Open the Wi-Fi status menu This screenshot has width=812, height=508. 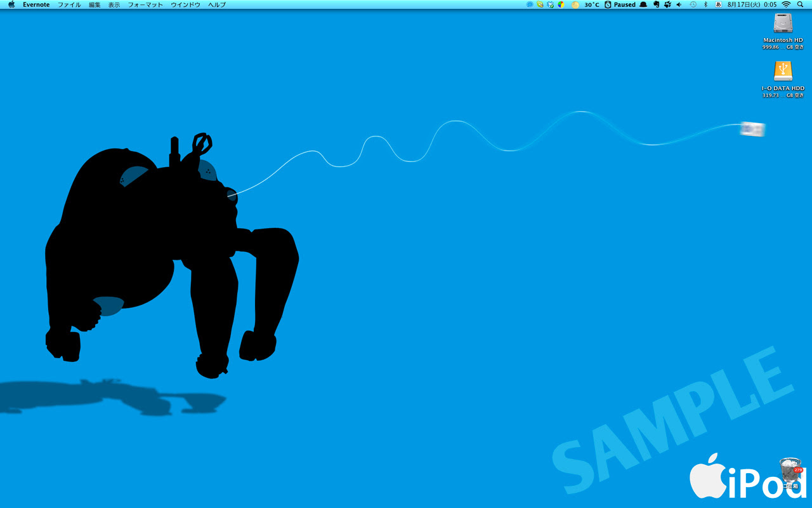tap(787, 4)
